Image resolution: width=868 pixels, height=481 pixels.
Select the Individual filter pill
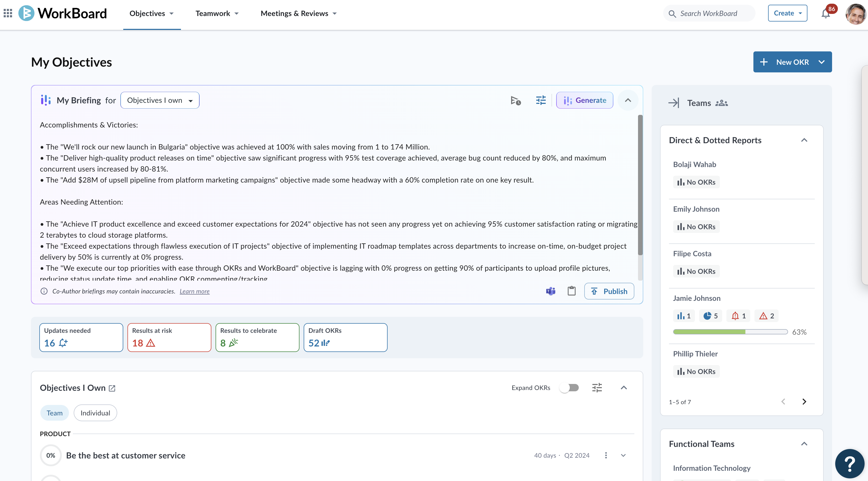click(x=95, y=413)
